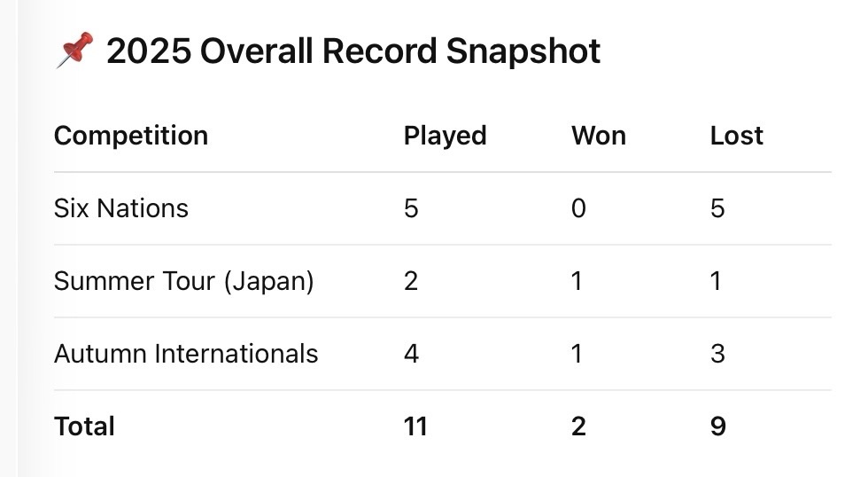Click the Total Played value 11

(x=415, y=426)
